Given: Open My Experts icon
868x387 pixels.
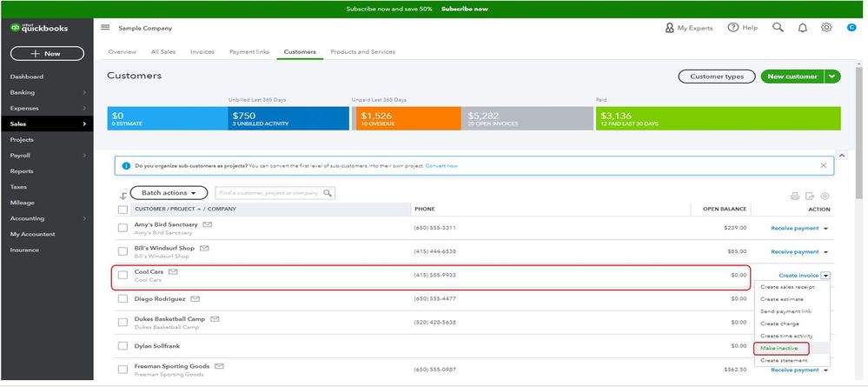Looking at the screenshot, I should (669, 28).
